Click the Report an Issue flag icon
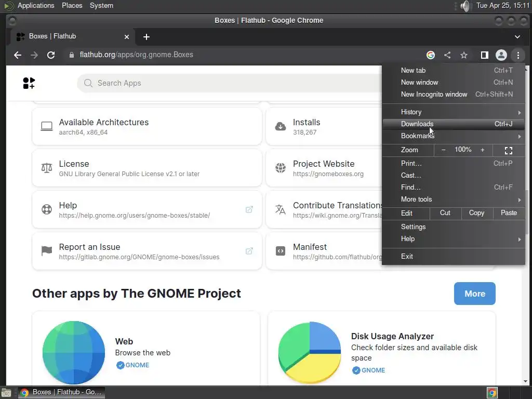 46,251
